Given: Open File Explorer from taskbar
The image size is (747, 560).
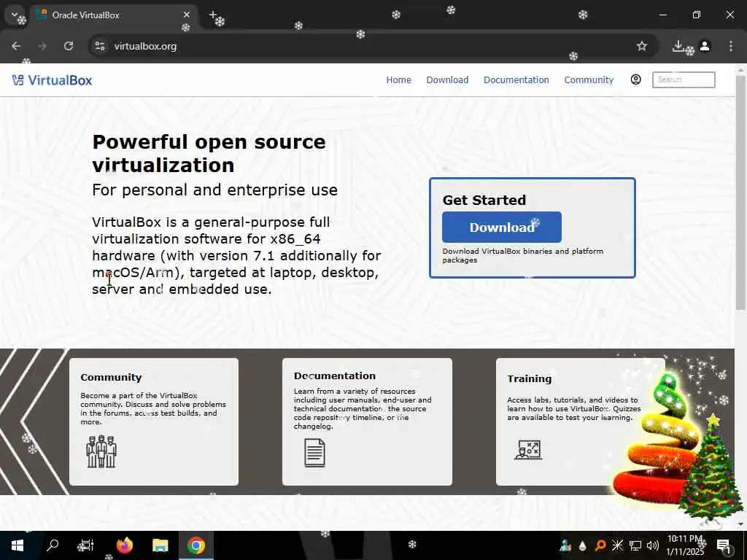Looking at the screenshot, I should tap(160, 545).
